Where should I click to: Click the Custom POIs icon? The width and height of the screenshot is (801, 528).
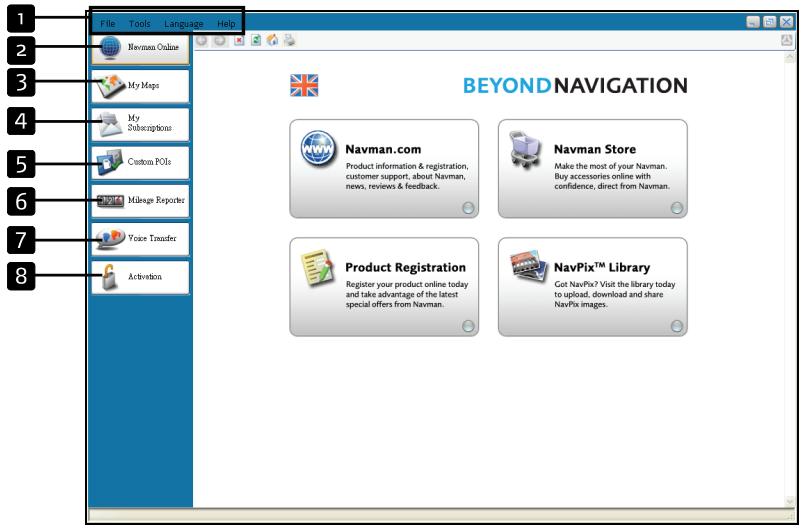point(110,162)
